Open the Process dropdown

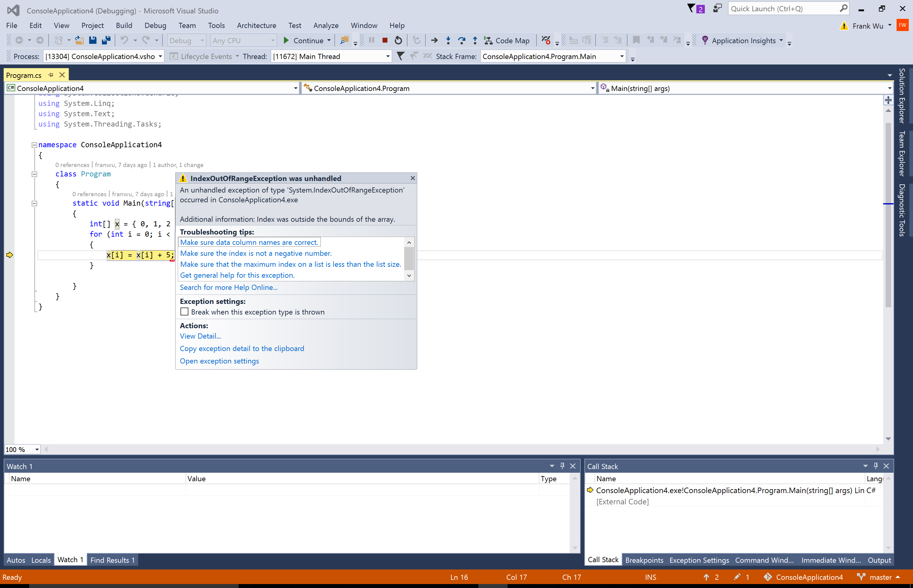(160, 57)
